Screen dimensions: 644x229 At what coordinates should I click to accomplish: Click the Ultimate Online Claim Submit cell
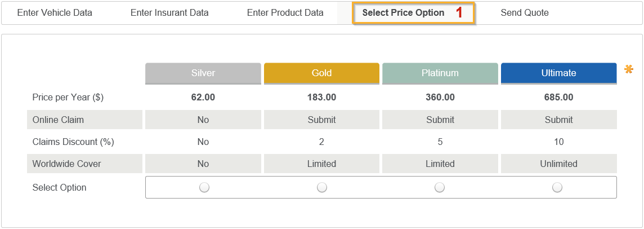pyautogui.click(x=558, y=120)
